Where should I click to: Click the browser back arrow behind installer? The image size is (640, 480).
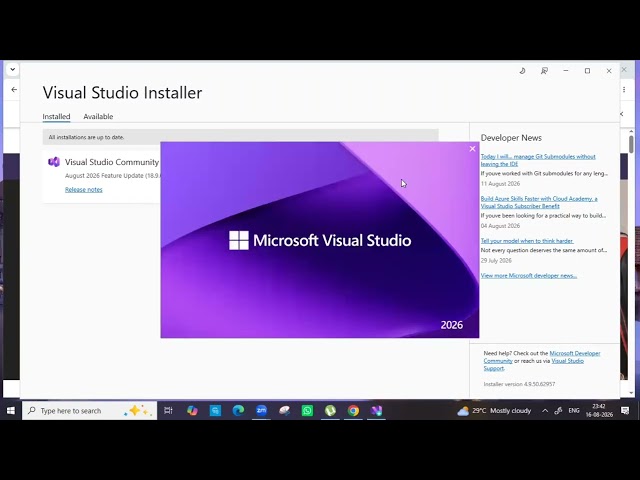(x=14, y=89)
